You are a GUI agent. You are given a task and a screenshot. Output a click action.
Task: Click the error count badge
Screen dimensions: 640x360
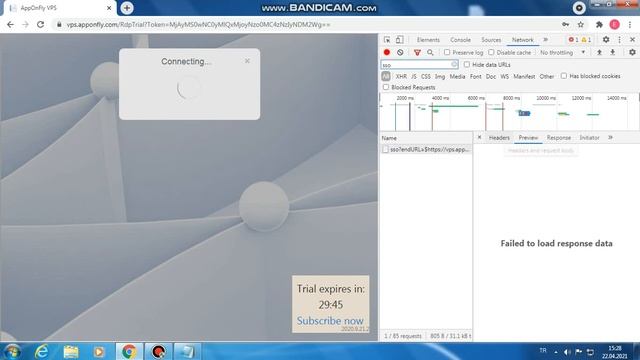point(573,40)
